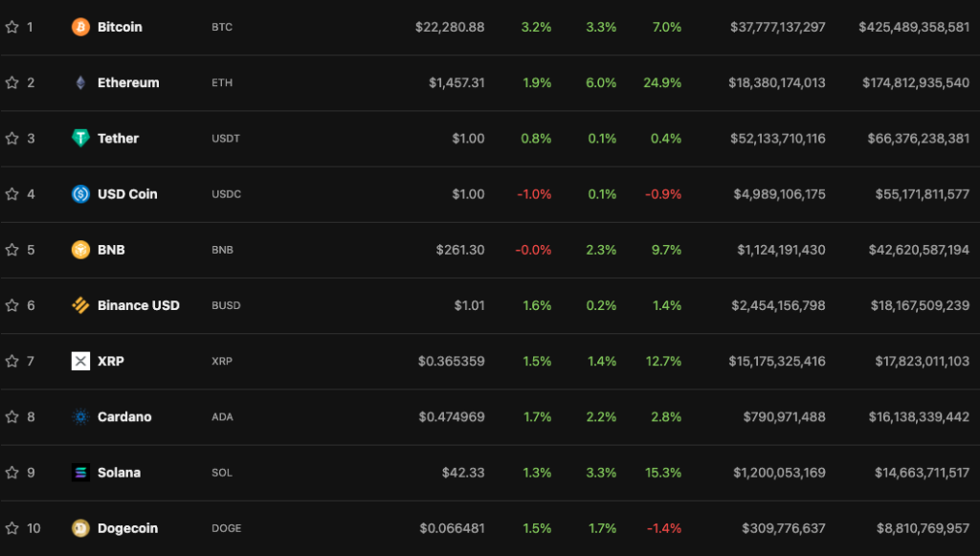Open the Binance USD name link
The height and width of the screenshot is (556, 980).
138,305
